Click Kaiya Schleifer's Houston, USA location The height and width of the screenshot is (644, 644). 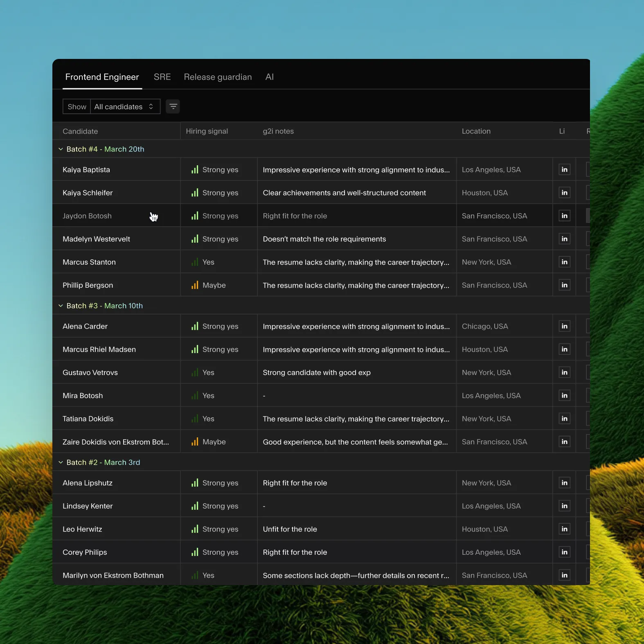(485, 193)
